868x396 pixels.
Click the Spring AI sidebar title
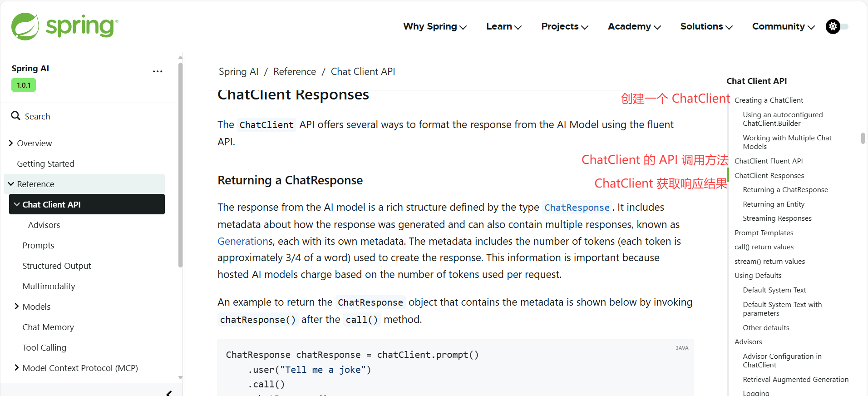click(30, 68)
